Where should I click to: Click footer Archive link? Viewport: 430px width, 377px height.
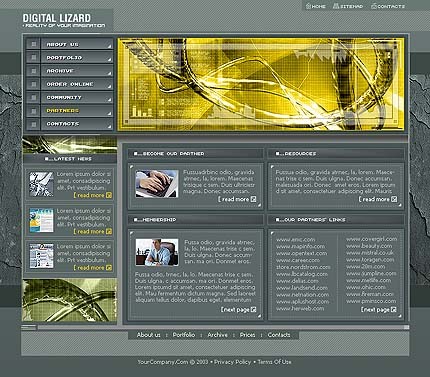(217, 335)
